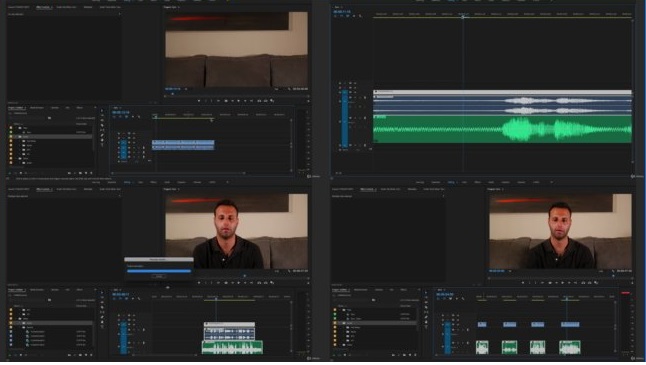Step back one frame under the progress-dialog monitor

coord(226,283)
